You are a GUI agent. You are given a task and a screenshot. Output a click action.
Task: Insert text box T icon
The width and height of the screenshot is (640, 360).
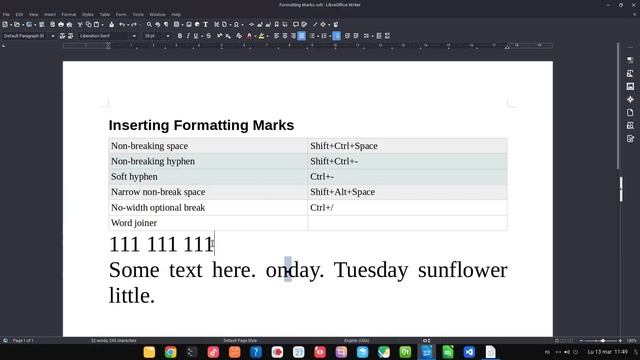pyautogui.click(x=206, y=24)
